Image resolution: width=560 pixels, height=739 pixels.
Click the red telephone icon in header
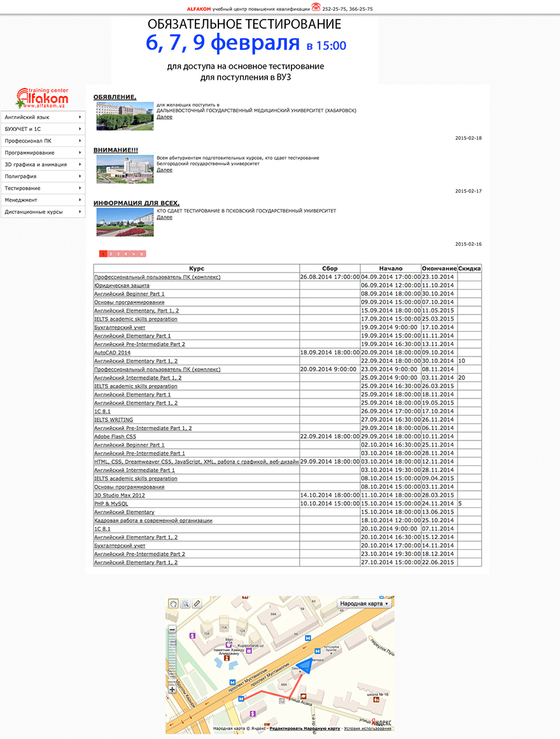pos(316,8)
